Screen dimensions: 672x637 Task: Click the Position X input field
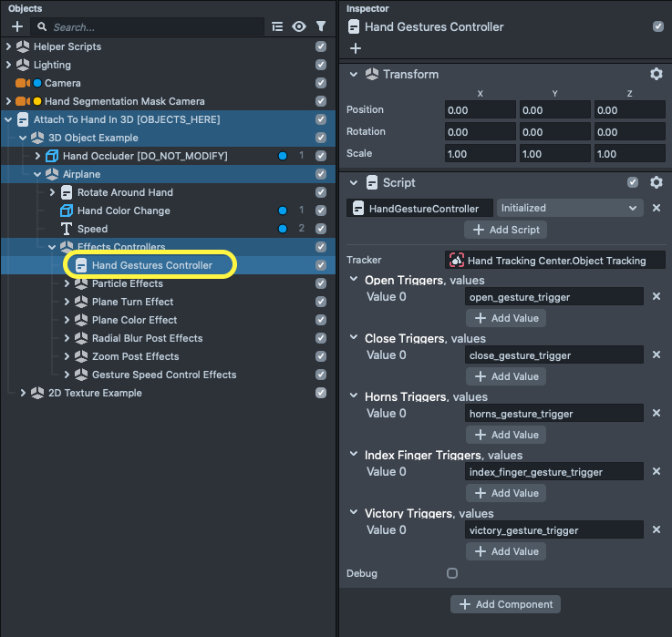(480, 109)
